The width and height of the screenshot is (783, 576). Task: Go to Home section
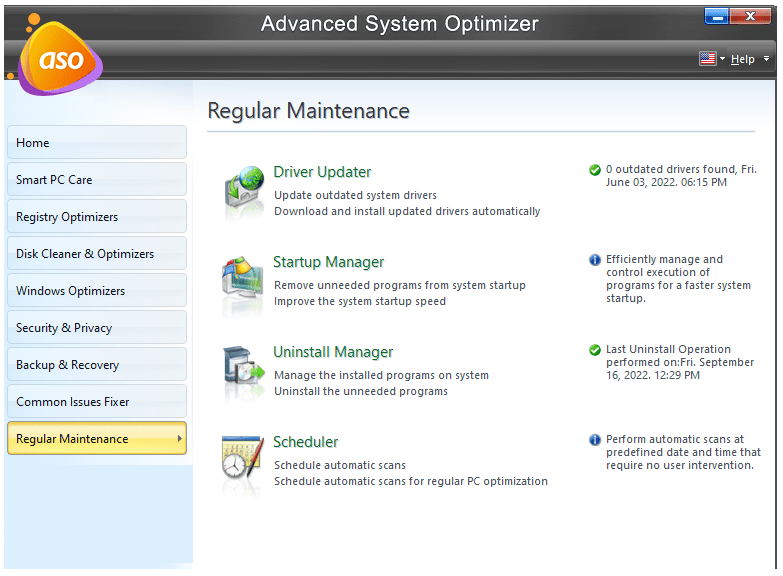pyautogui.click(x=97, y=142)
